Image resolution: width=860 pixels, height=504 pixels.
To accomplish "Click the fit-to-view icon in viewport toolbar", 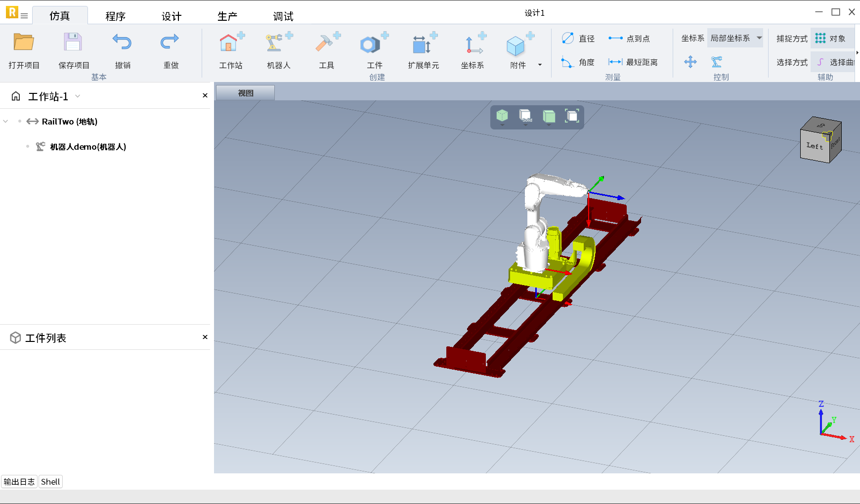I will pyautogui.click(x=572, y=116).
